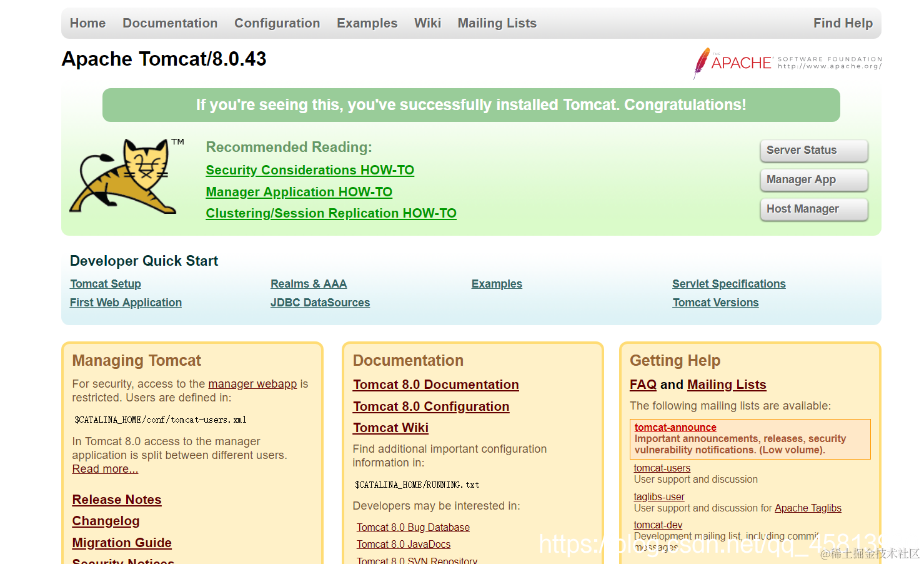Viewport: 924px width, 564px height.
Task: Open Mailing Lists in the top navigation
Action: [497, 23]
